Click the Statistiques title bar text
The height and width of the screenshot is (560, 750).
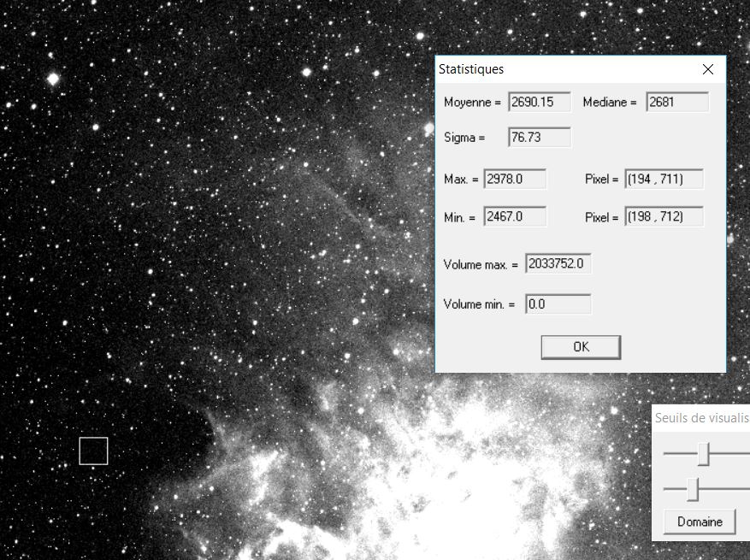(471, 69)
